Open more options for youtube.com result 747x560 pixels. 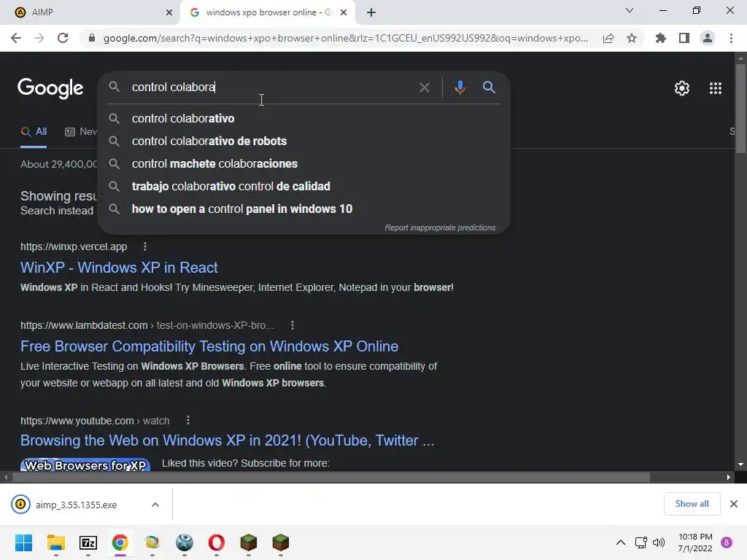tap(188, 421)
